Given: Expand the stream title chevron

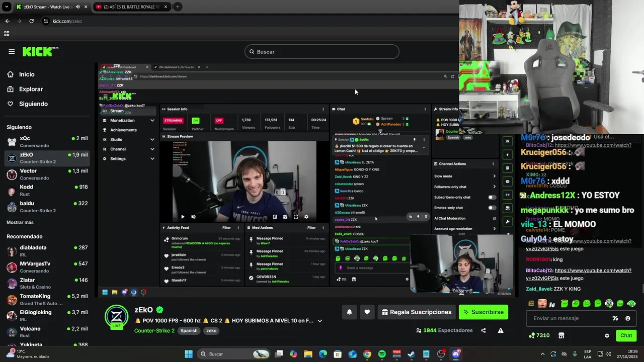Looking at the screenshot, I should click(x=319, y=321).
